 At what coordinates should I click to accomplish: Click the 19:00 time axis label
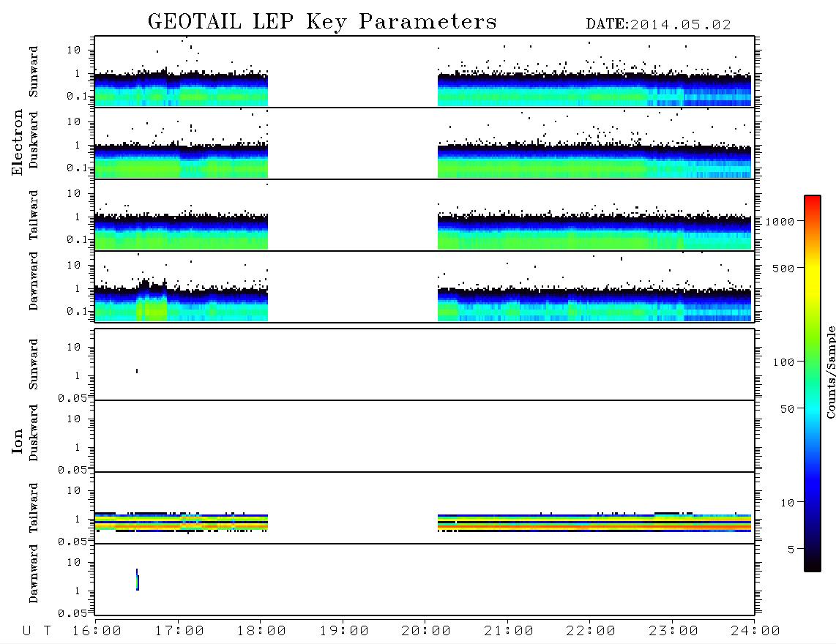click(344, 632)
